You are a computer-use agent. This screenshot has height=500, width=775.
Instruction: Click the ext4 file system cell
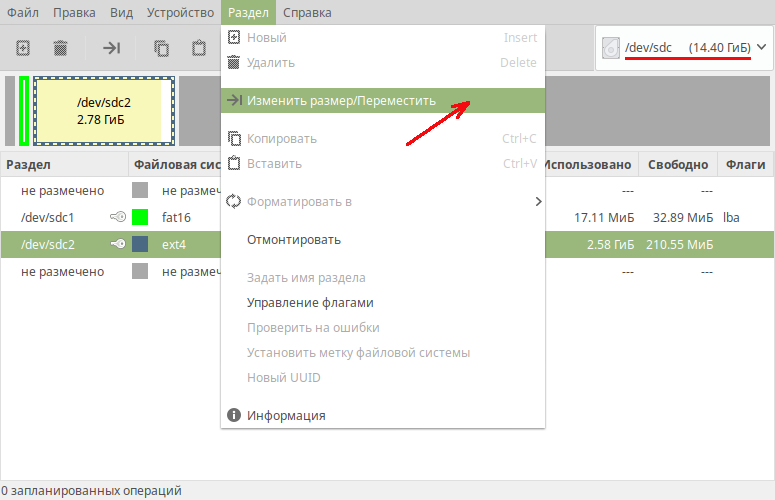coord(173,244)
